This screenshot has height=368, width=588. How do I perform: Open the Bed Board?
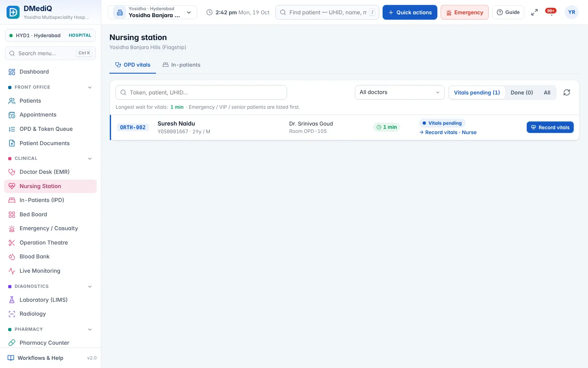(x=50, y=214)
